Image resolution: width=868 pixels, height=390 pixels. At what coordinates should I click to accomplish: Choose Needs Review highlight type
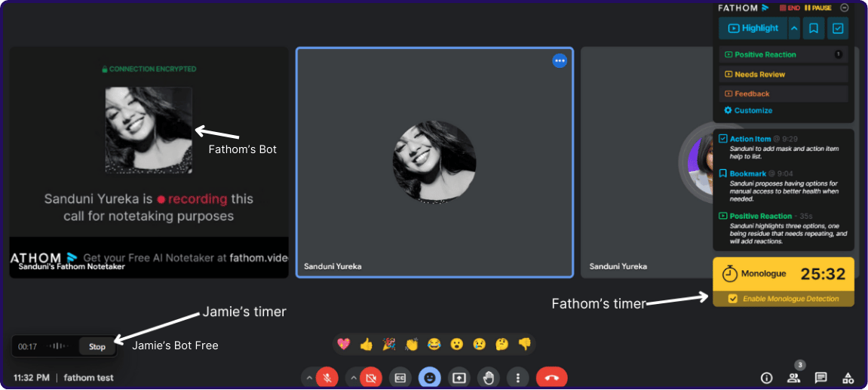tap(784, 74)
